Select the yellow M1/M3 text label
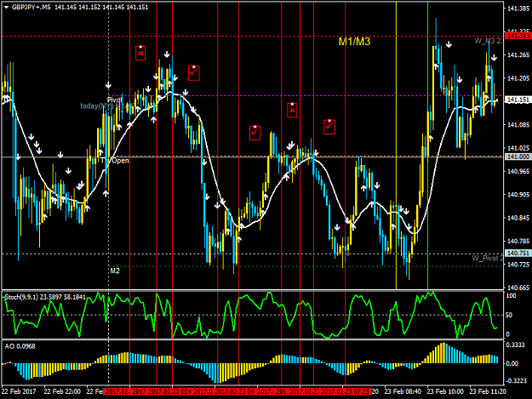Image resolution: width=532 pixels, height=399 pixels. [354, 42]
